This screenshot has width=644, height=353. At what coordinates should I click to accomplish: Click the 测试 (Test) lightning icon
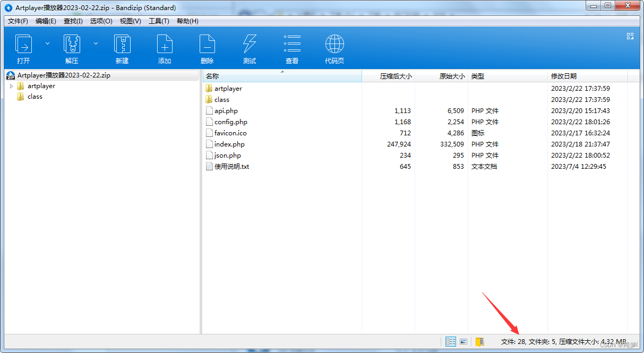(x=250, y=44)
